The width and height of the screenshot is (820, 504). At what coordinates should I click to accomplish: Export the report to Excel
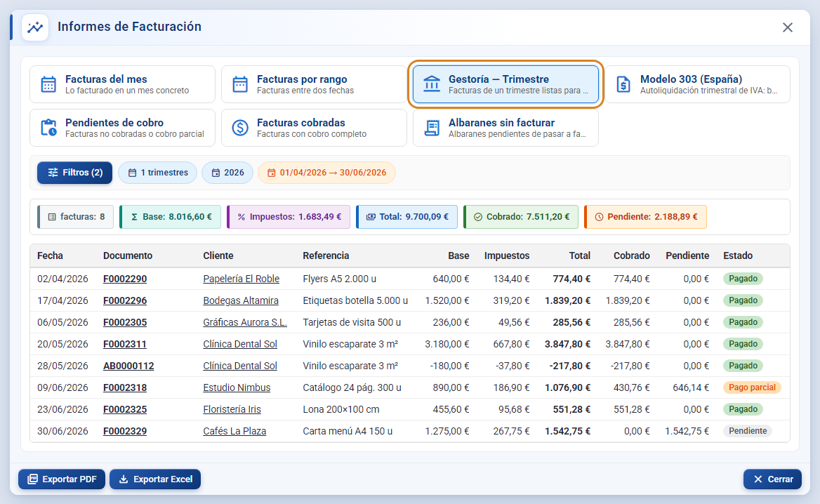(155, 479)
